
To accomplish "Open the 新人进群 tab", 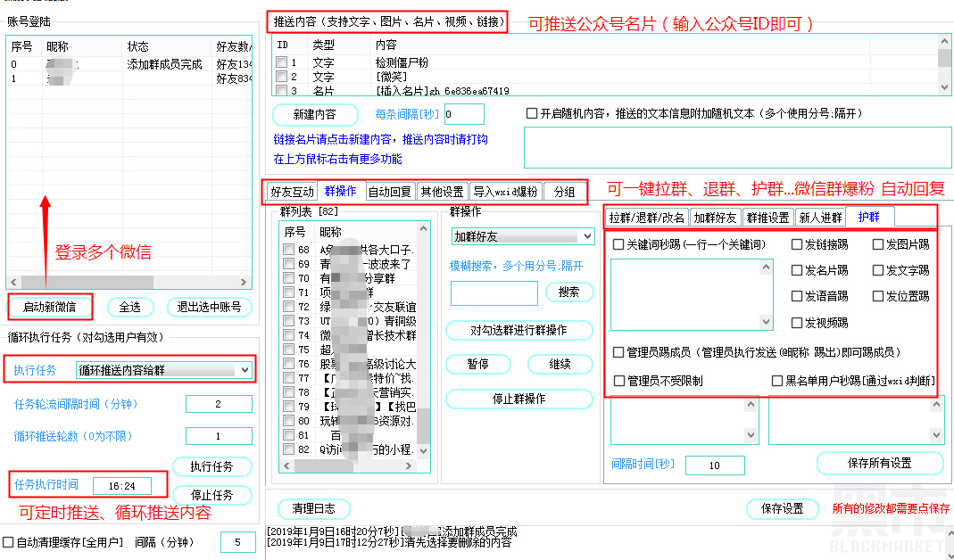I will pos(820,218).
